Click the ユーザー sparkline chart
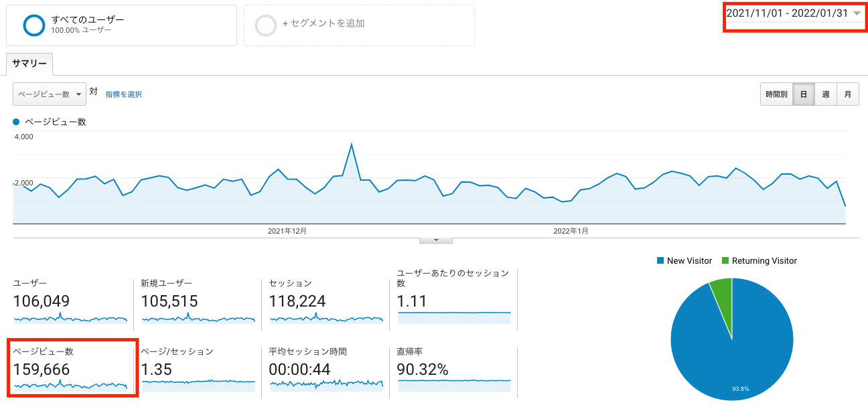 70,317
